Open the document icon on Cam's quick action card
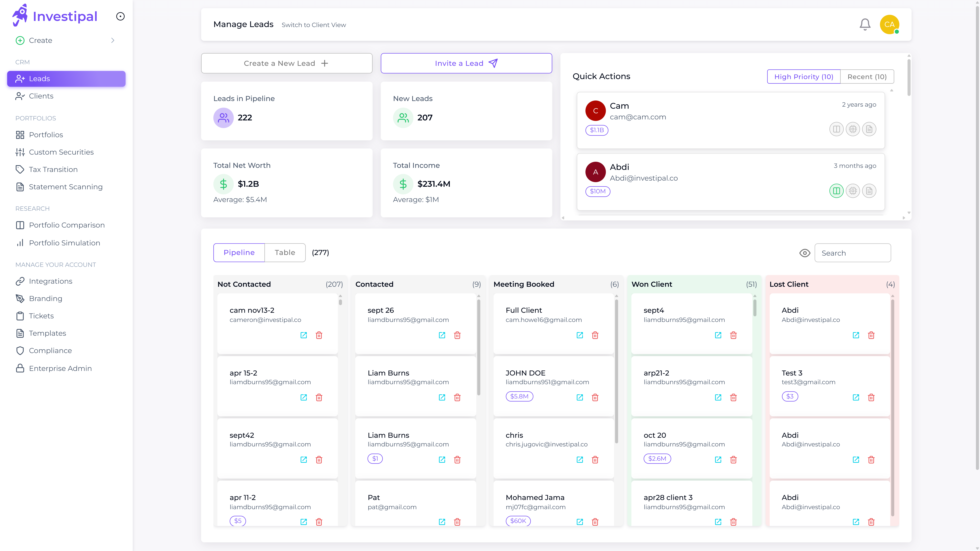 point(869,129)
